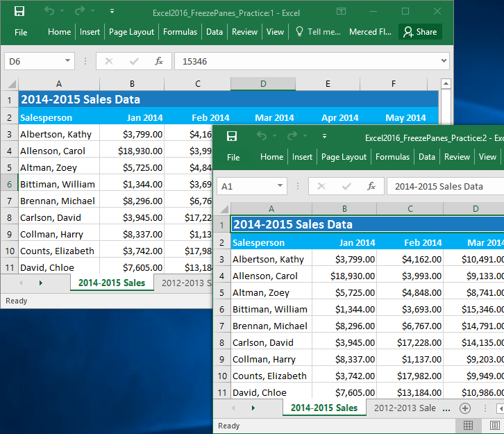Click the Undo arrow in the front window
This screenshot has width=504, height=434.
point(262,136)
